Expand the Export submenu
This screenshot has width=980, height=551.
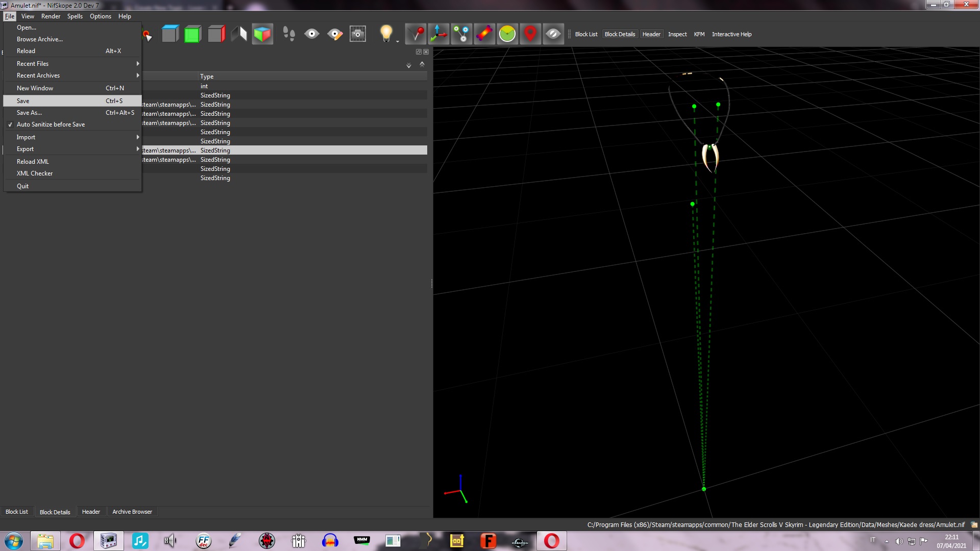[x=72, y=149]
